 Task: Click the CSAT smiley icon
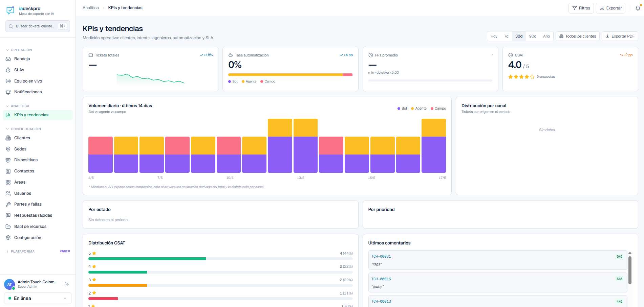click(x=511, y=55)
